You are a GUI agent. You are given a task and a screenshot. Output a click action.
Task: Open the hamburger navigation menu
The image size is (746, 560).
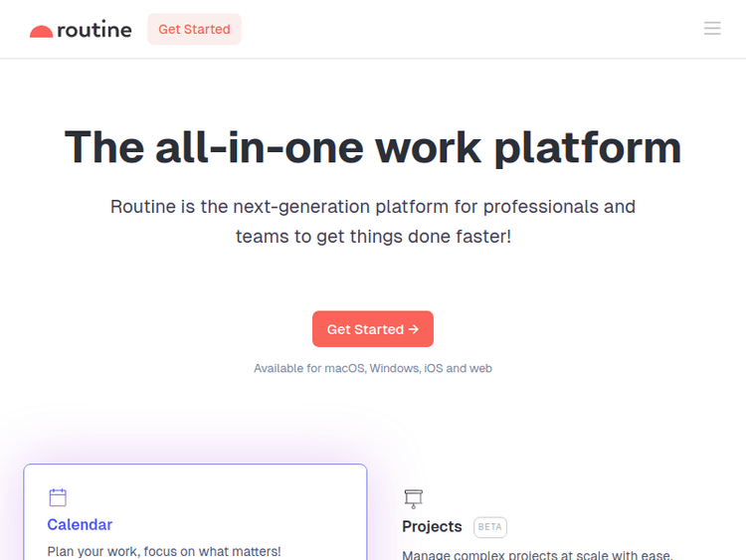pos(712,29)
